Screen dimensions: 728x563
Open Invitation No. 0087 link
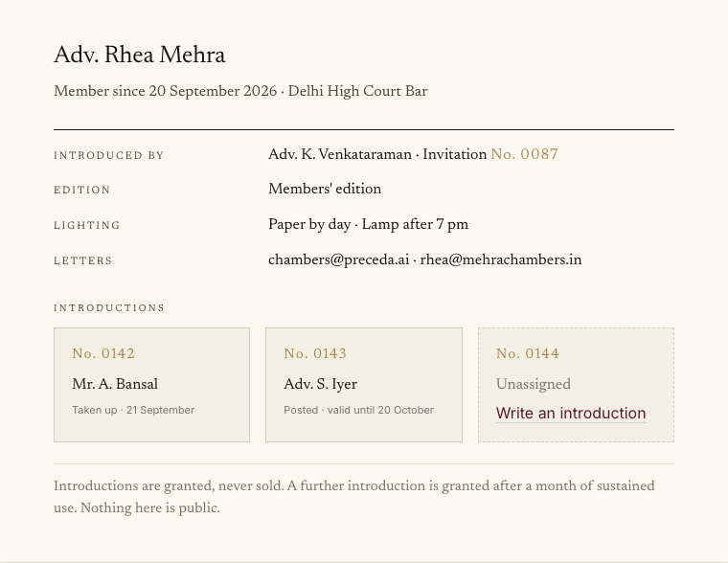click(x=524, y=154)
